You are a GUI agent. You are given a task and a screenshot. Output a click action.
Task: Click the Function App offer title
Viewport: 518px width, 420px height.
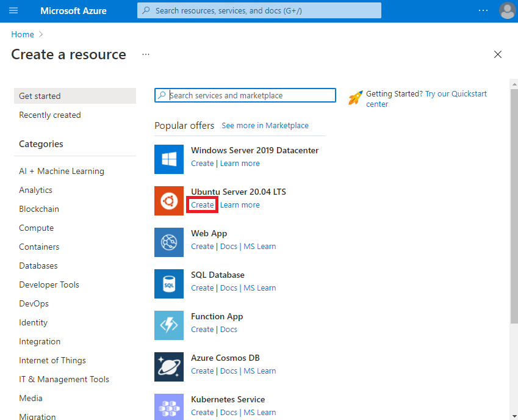click(217, 317)
